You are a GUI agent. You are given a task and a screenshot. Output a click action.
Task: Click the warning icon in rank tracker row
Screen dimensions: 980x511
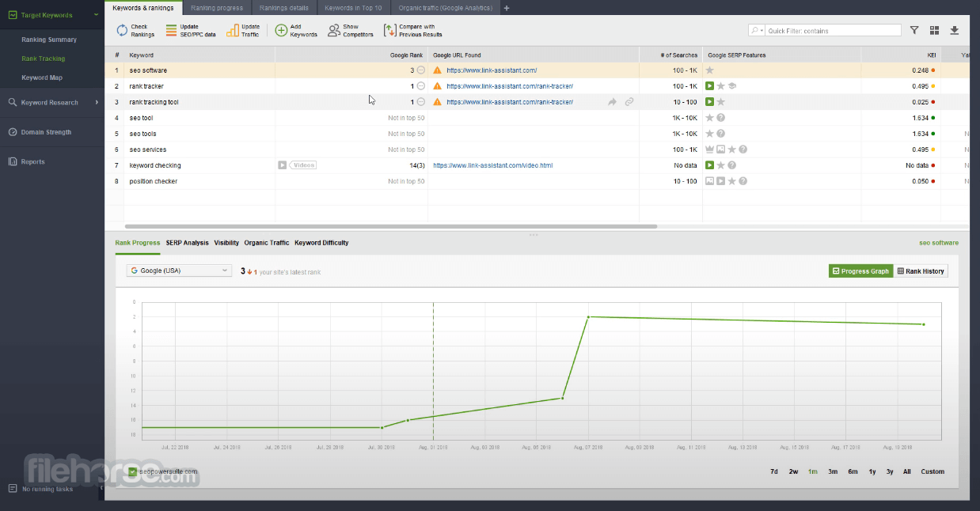point(438,86)
